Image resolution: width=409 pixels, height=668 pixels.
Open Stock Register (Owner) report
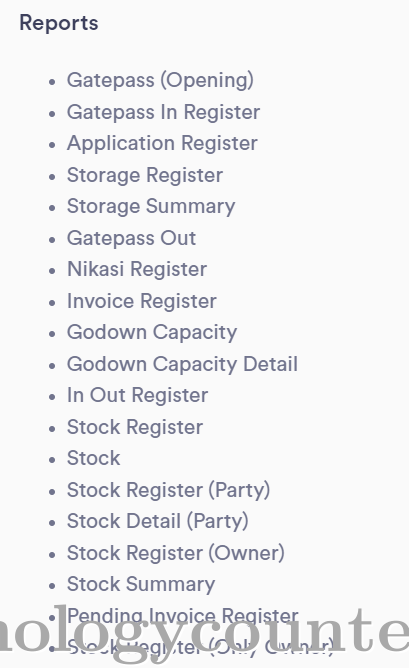pyautogui.click(x=176, y=553)
